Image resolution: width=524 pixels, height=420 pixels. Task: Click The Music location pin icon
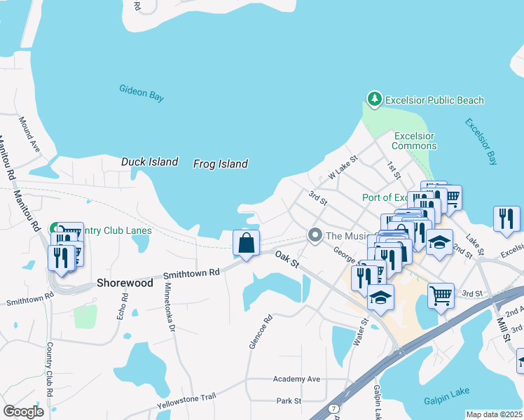[x=315, y=235]
